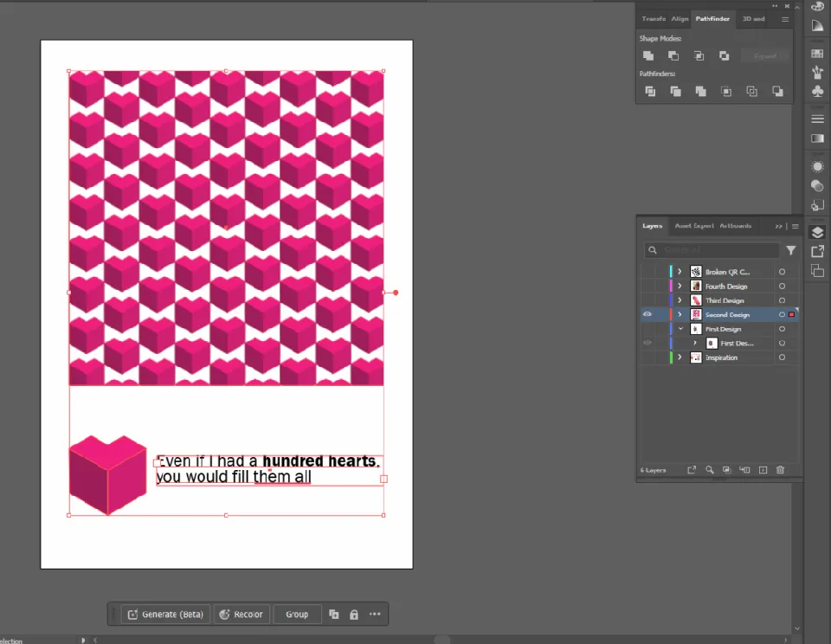This screenshot has width=831, height=644.
Task: Click Collect for Export icon in Layers
Action: click(x=692, y=470)
